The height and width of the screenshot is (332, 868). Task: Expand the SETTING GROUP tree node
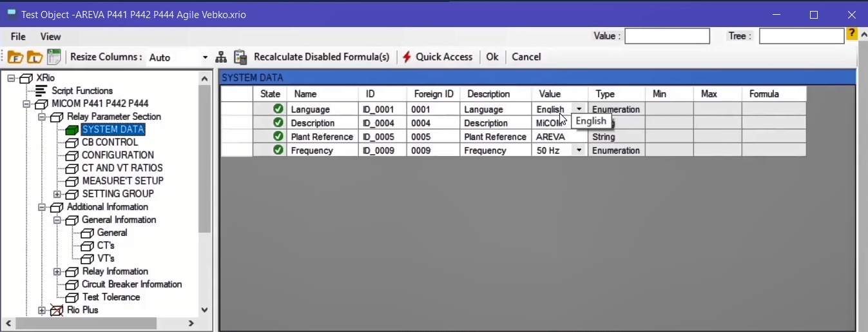point(57,194)
